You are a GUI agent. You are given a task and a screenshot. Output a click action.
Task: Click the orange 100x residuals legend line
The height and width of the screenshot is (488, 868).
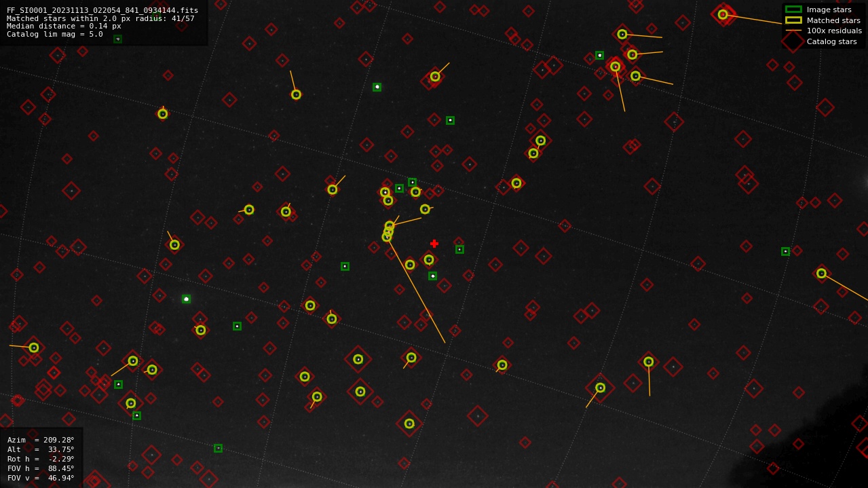pos(793,31)
